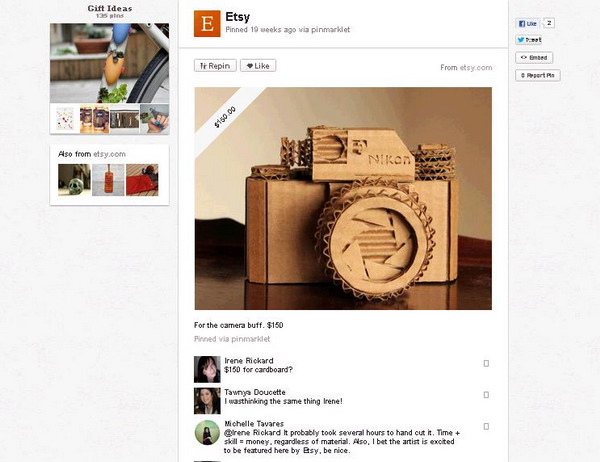This screenshot has width=600, height=462.
Task: Click the small icon beside Irene Rickard's comment
Action: point(486,363)
